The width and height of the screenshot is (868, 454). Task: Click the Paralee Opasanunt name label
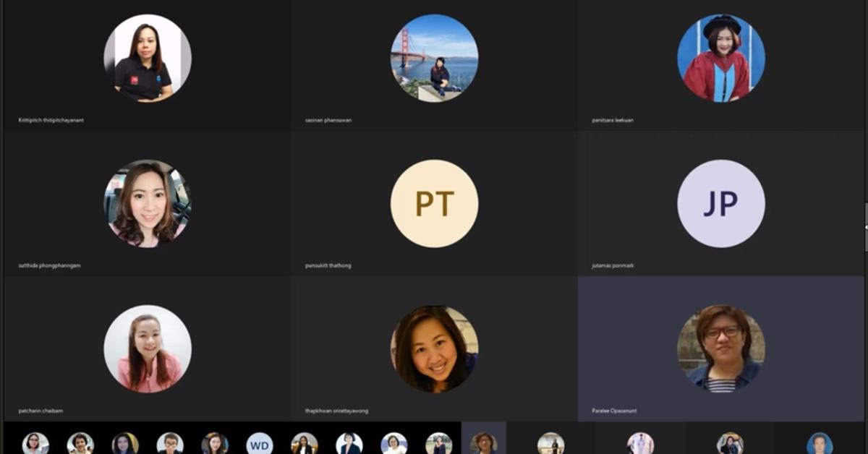(614, 411)
